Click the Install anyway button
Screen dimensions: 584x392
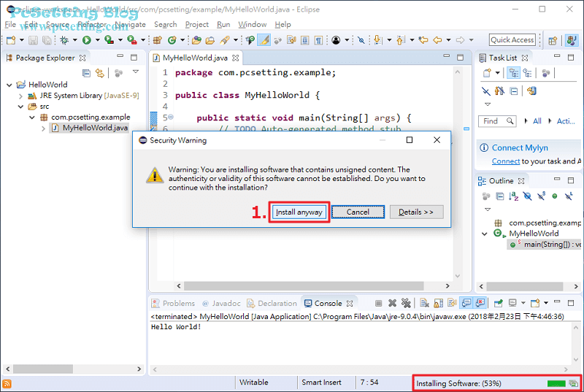[299, 212]
